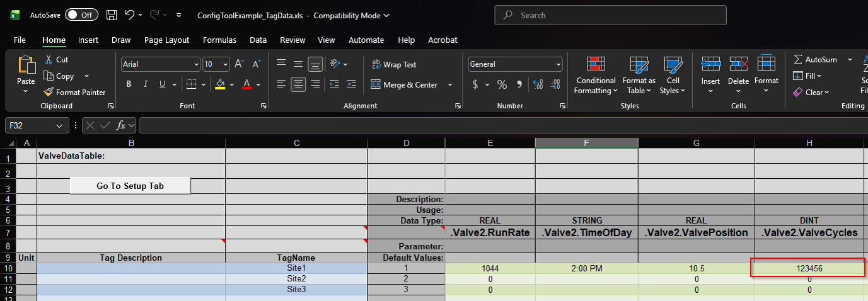This screenshot has height=301, width=868.
Task: Select cell containing 123456
Action: pyautogui.click(x=809, y=268)
